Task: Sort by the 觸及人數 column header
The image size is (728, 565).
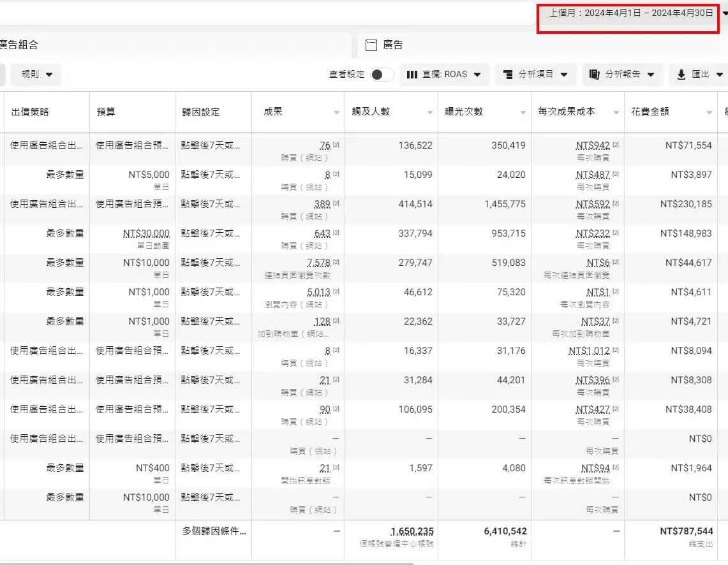Action: pyautogui.click(x=371, y=112)
